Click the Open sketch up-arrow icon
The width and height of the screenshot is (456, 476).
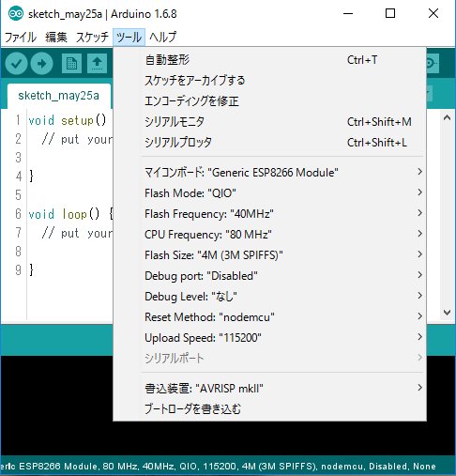pos(97,64)
